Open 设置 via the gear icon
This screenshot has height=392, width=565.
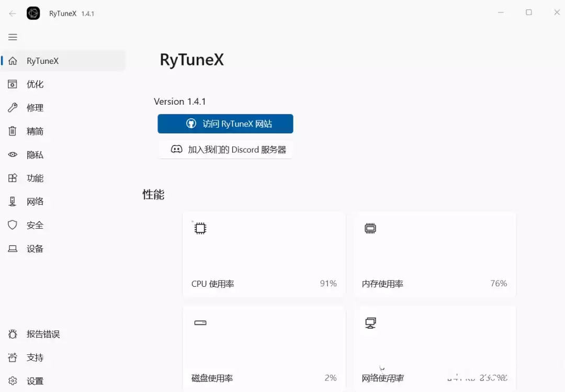click(12, 380)
